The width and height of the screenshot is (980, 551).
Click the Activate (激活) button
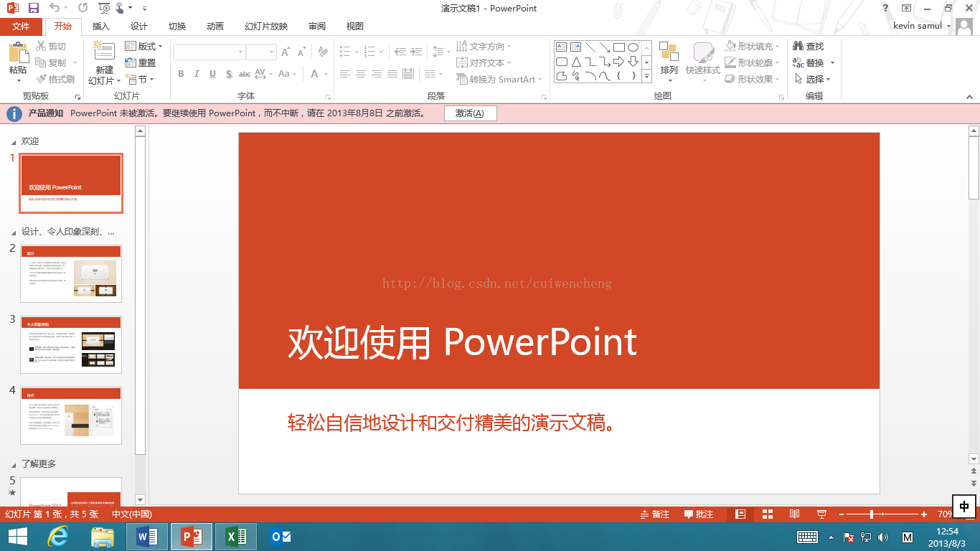click(x=470, y=113)
